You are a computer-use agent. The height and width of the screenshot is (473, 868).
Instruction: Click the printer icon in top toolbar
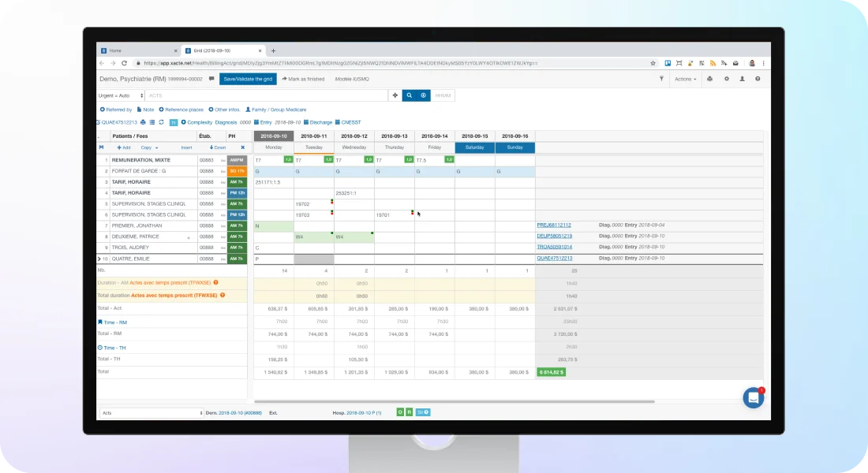click(709, 79)
